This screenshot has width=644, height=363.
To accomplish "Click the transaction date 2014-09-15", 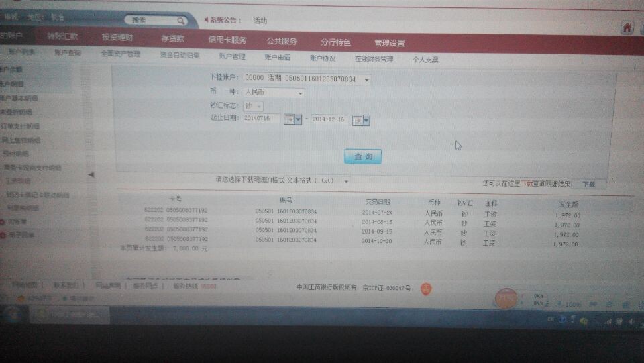I will [x=376, y=231].
